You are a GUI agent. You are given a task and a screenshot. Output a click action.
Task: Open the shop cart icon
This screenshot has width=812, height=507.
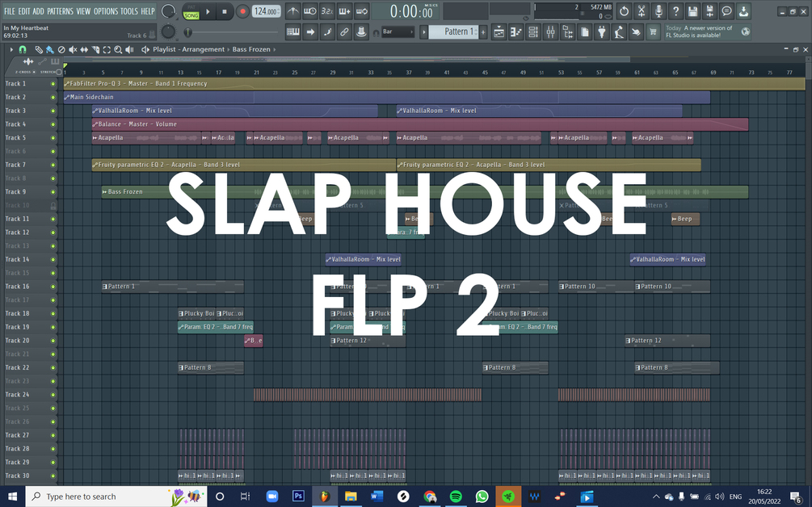pos(653,32)
